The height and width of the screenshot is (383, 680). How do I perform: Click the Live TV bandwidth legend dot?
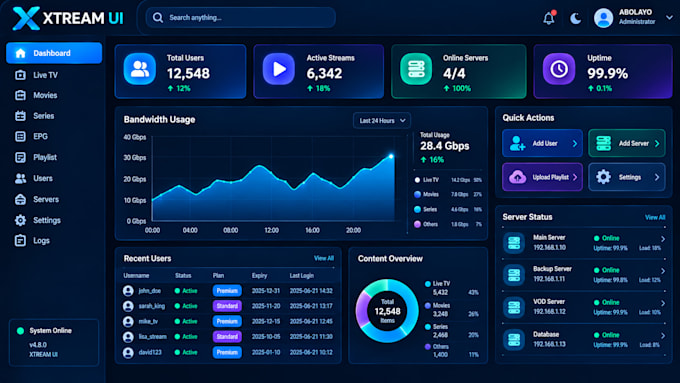click(x=417, y=180)
